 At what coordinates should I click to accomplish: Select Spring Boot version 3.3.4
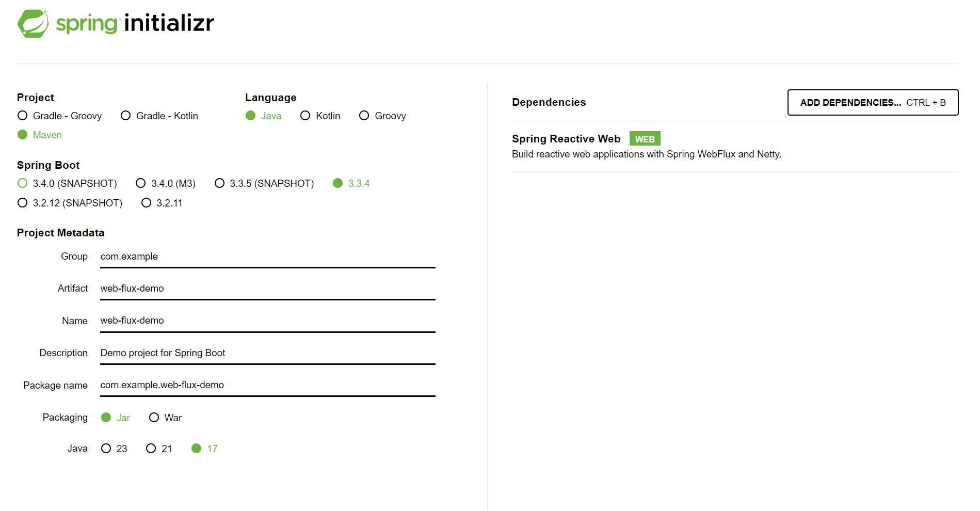(351, 183)
